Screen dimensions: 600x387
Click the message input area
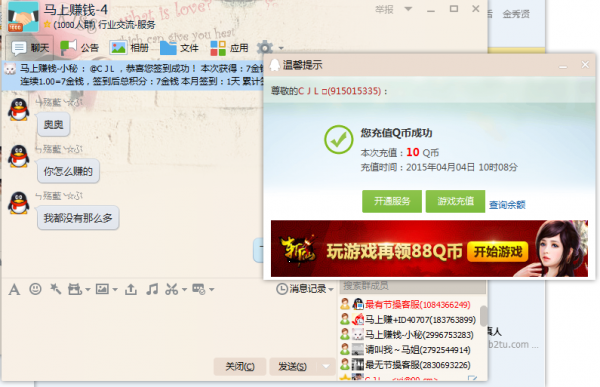click(168, 327)
